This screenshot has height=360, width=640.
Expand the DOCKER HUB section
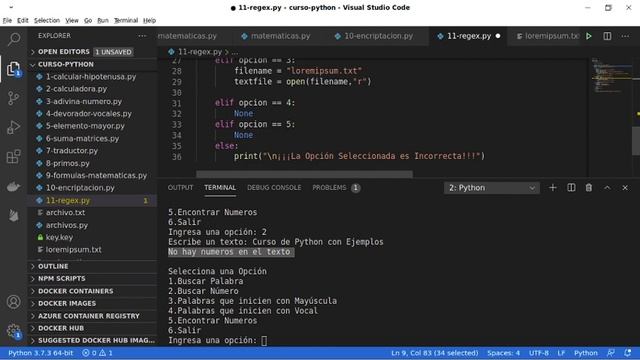[x=92, y=328]
